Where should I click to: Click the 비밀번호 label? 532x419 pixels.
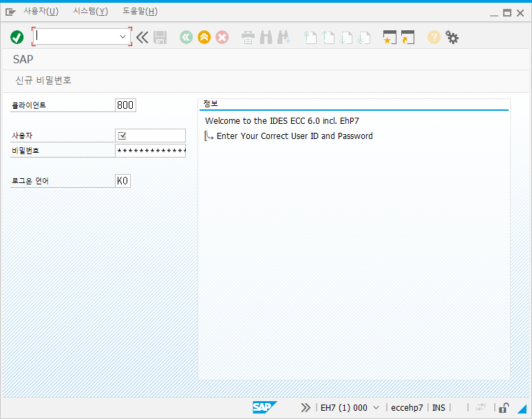click(25, 151)
